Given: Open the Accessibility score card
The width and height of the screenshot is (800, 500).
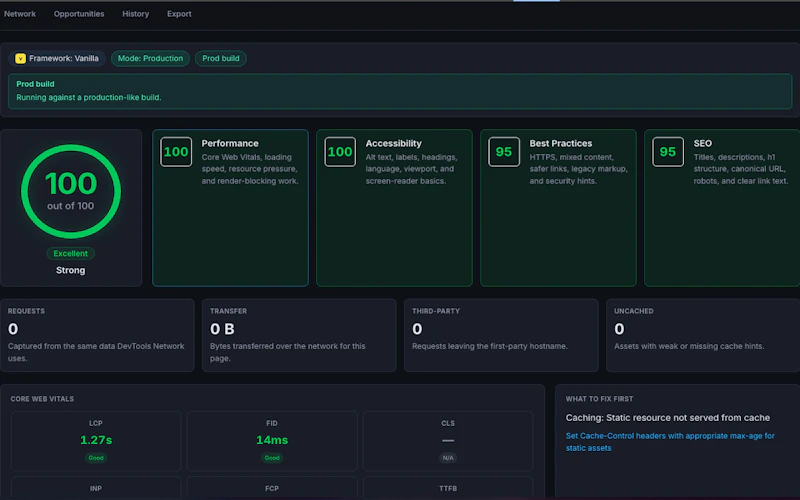Looking at the screenshot, I should 394,208.
